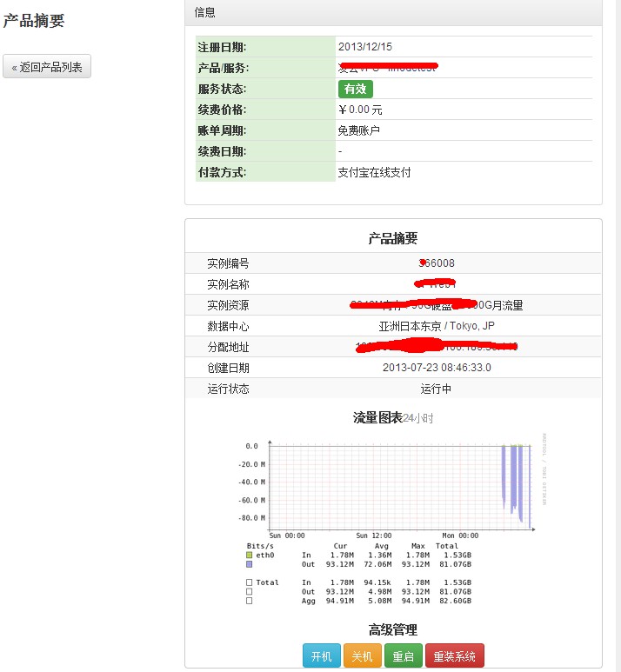Click the traffic graph chart area
The image size is (621, 672).
coord(402,487)
